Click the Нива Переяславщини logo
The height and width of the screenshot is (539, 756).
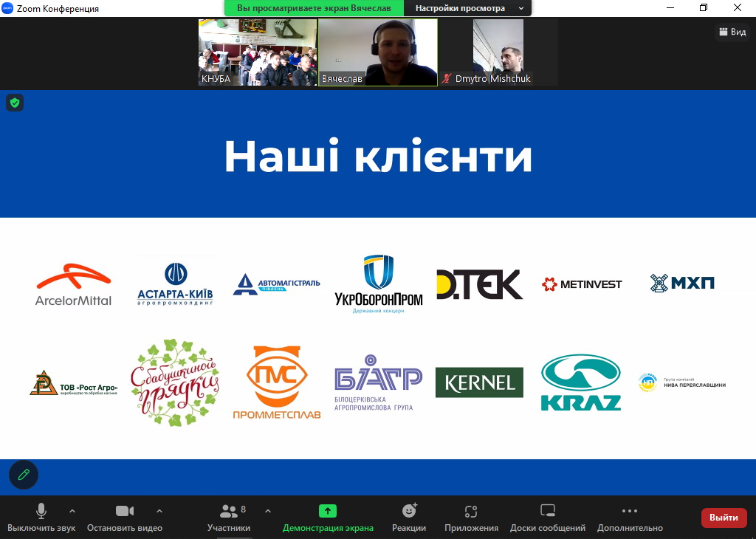[x=682, y=382]
